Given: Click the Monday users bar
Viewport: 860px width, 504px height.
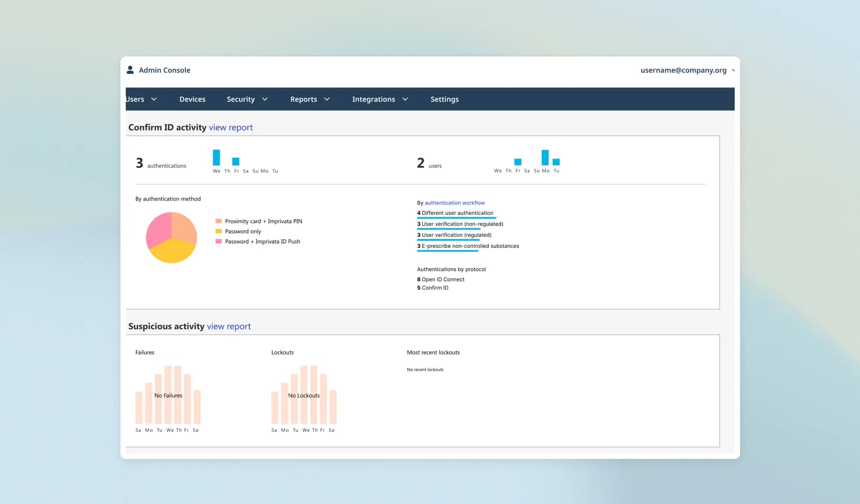Looking at the screenshot, I should point(545,158).
